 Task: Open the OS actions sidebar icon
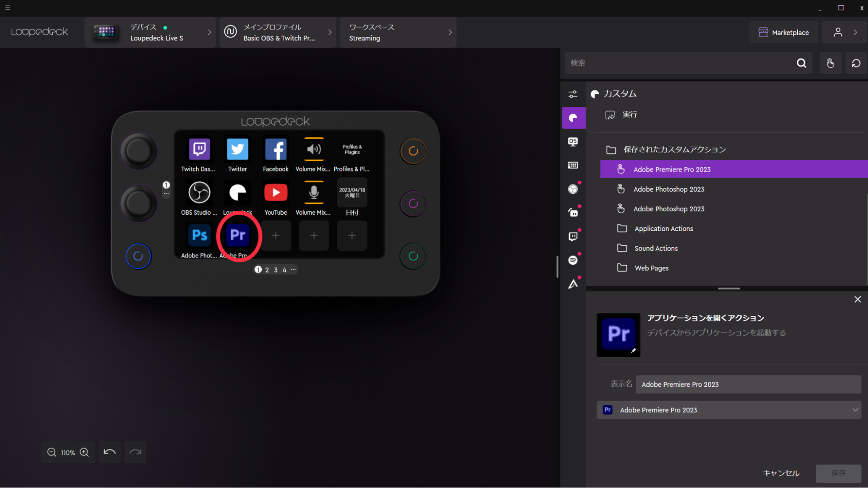[573, 142]
